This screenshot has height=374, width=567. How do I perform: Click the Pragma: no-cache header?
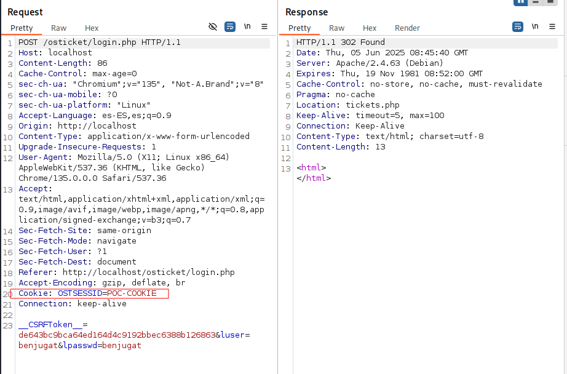pos(336,95)
